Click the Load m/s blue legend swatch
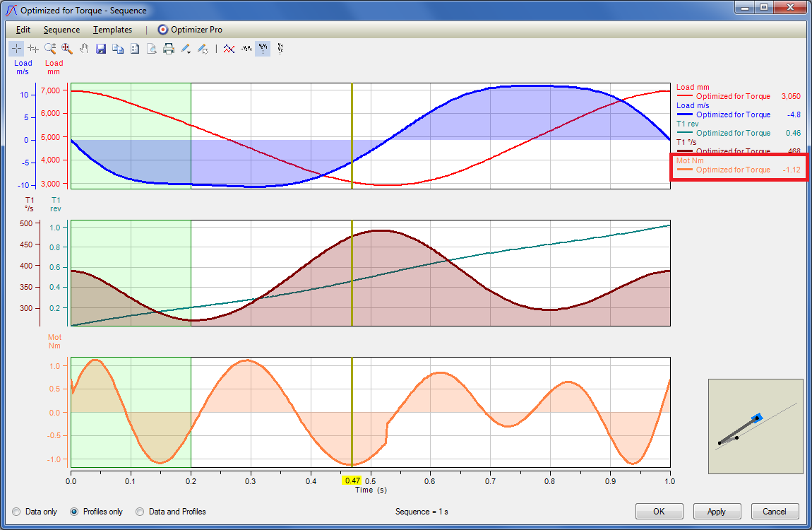Screen dimensions: 812x530 coord(684,114)
